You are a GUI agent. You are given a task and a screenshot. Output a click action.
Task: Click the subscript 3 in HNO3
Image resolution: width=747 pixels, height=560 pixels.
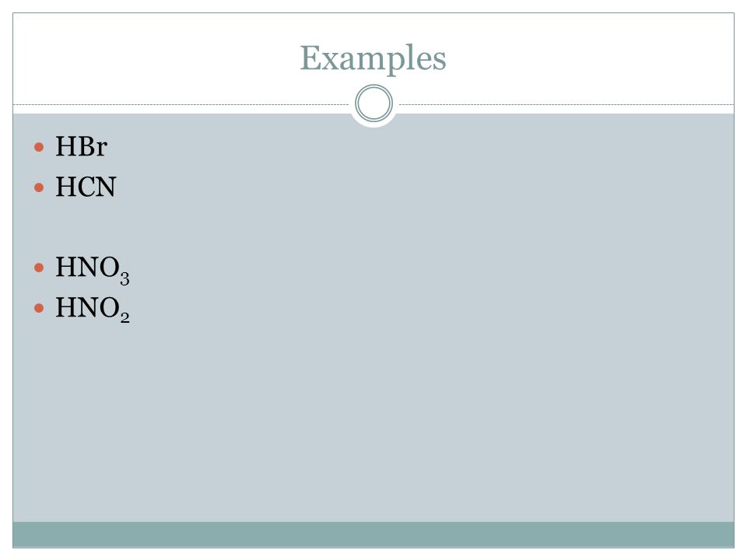[124, 279]
